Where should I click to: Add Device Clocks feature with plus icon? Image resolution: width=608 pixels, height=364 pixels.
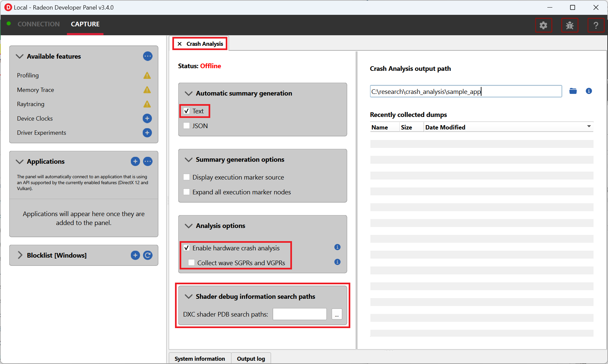147,118
